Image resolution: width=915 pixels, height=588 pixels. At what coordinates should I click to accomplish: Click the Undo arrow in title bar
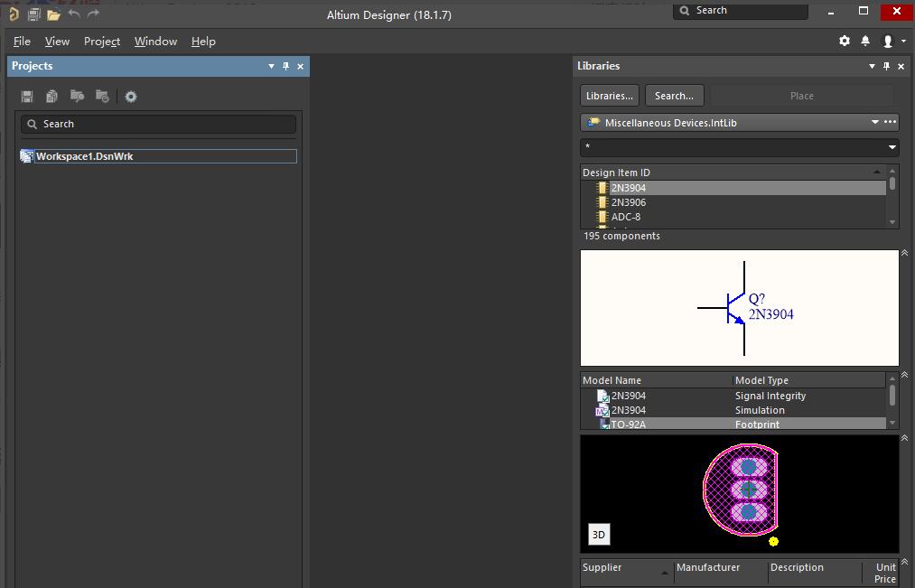tap(73, 14)
